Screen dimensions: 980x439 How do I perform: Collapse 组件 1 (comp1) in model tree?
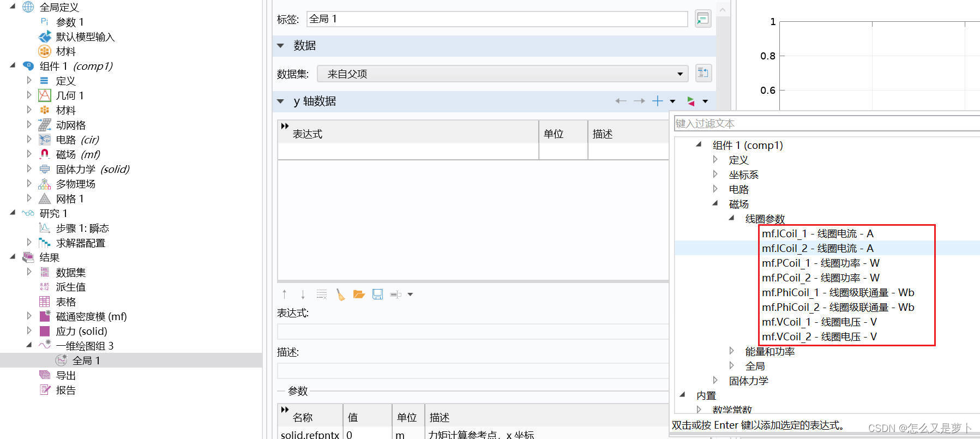click(x=13, y=65)
